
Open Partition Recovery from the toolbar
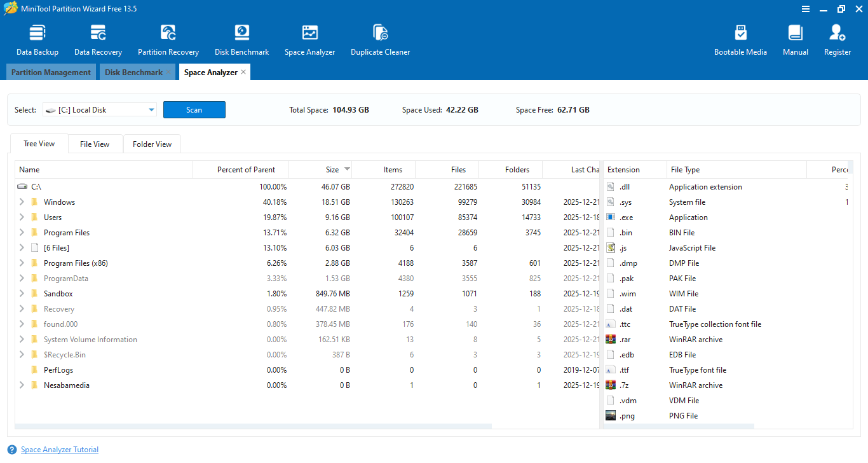(x=168, y=39)
